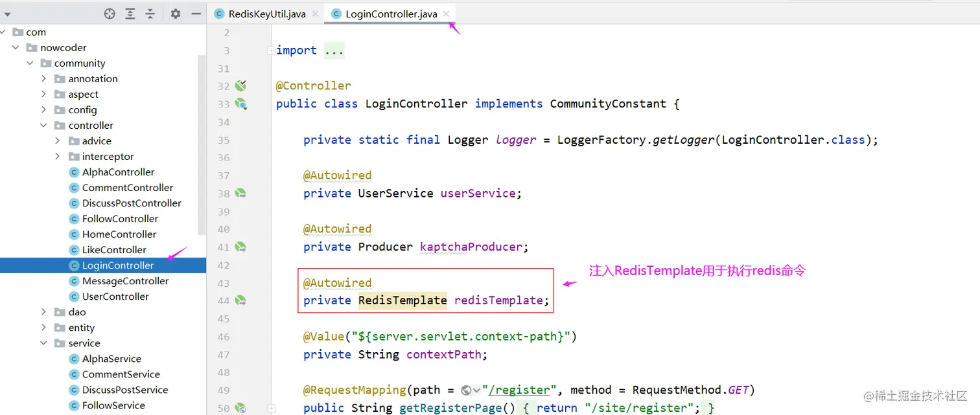Open HomeController class
980x415 pixels.
119,234
